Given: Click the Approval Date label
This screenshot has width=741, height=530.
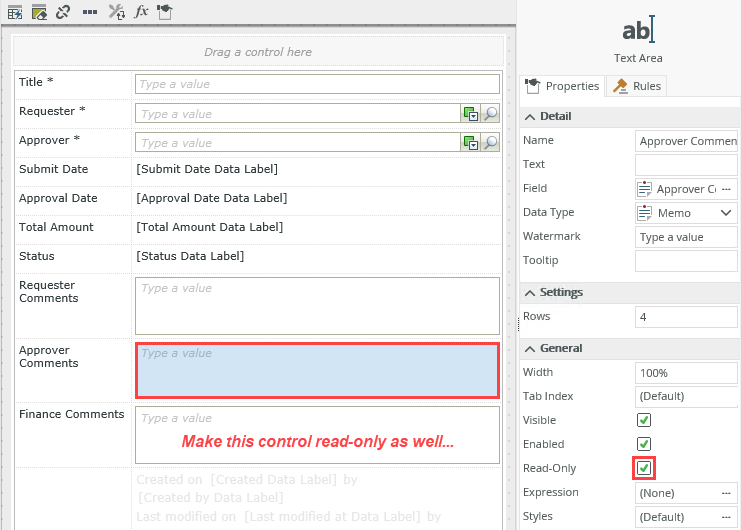Looking at the screenshot, I should pyautogui.click(x=58, y=198).
